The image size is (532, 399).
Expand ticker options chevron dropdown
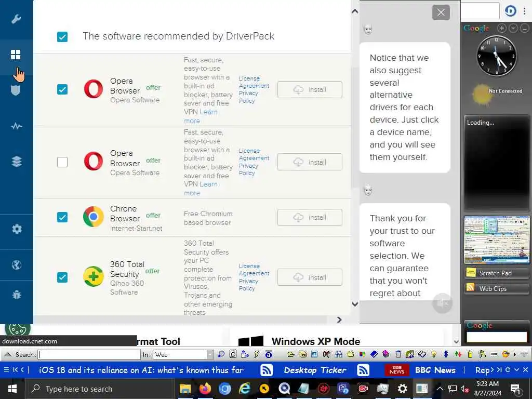(x=516, y=370)
